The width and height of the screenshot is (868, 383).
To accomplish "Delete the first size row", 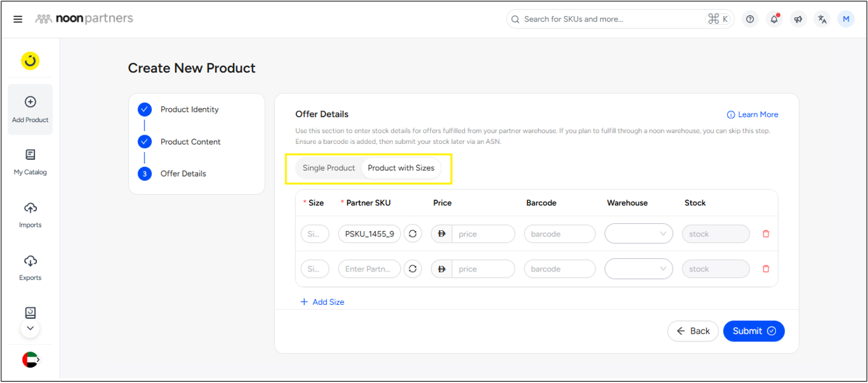I will pos(766,234).
